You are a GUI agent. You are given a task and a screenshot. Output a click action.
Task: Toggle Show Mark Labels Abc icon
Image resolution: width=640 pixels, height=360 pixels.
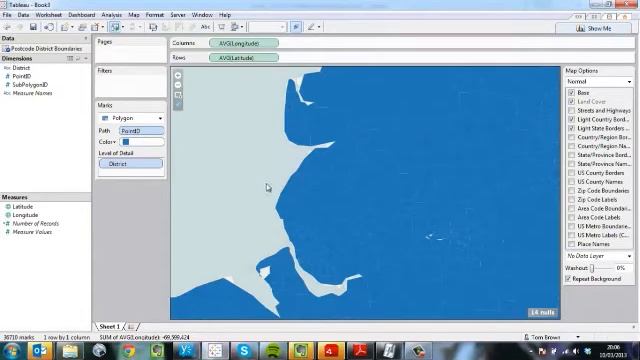pyautogui.click(x=205, y=27)
